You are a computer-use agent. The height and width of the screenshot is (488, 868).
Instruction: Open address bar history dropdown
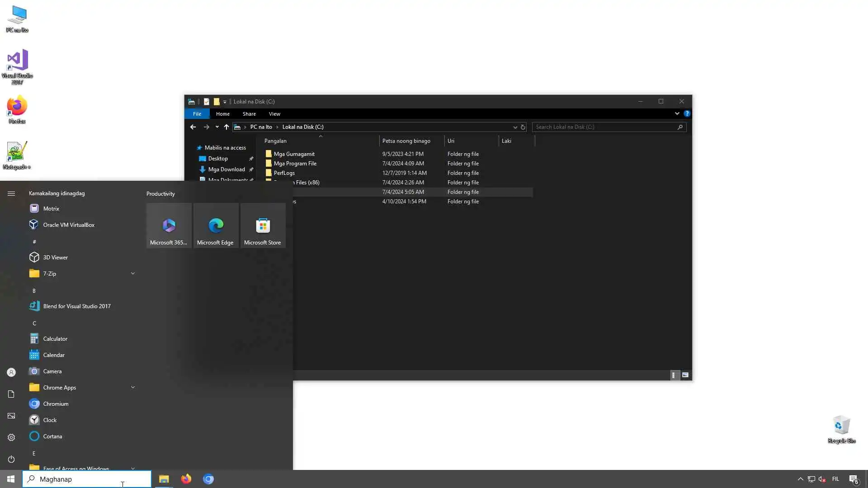515,127
